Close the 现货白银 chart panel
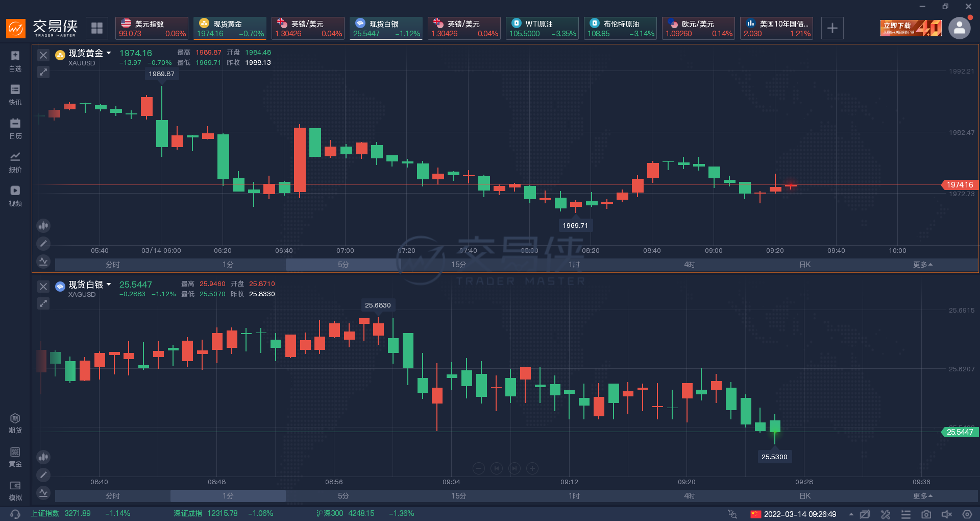Screen dimensions: 980x521 (43, 287)
